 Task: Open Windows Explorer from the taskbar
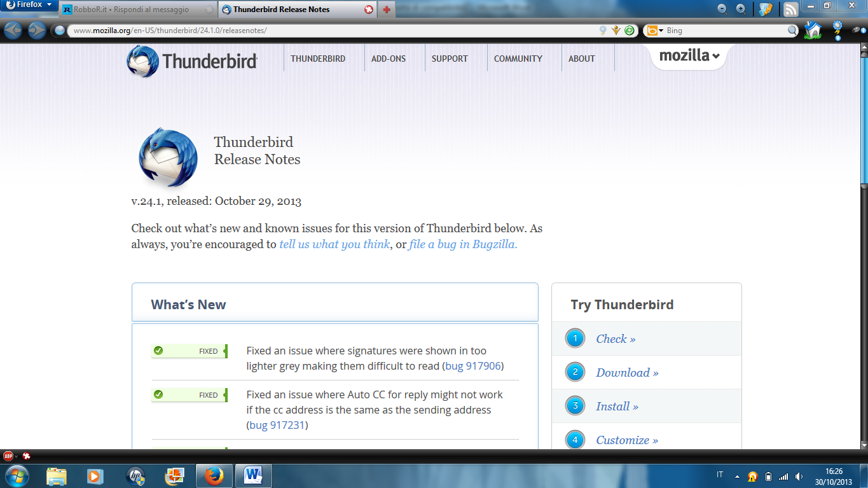tap(56, 476)
